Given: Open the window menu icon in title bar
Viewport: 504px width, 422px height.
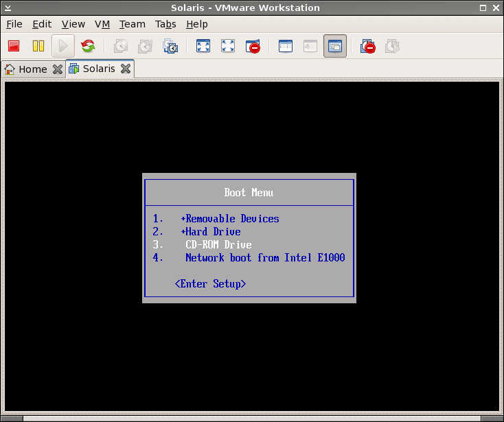Looking at the screenshot, I should click(8, 8).
